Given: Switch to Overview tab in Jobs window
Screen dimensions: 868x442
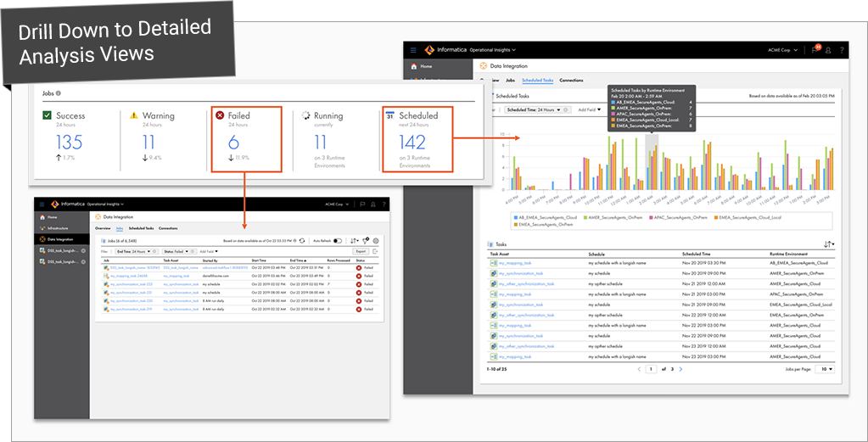Looking at the screenshot, I should [103, 228].
